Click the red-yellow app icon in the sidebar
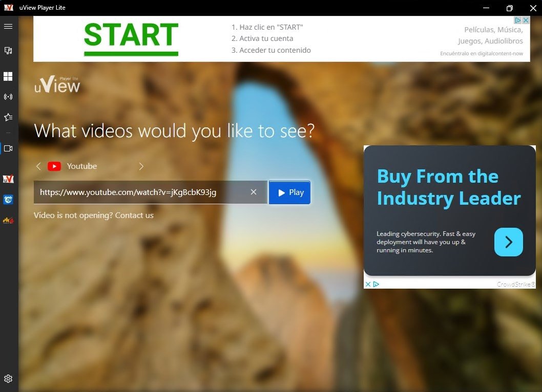The height and width of the screenshot is (392, 542). (x=8, y=221)
